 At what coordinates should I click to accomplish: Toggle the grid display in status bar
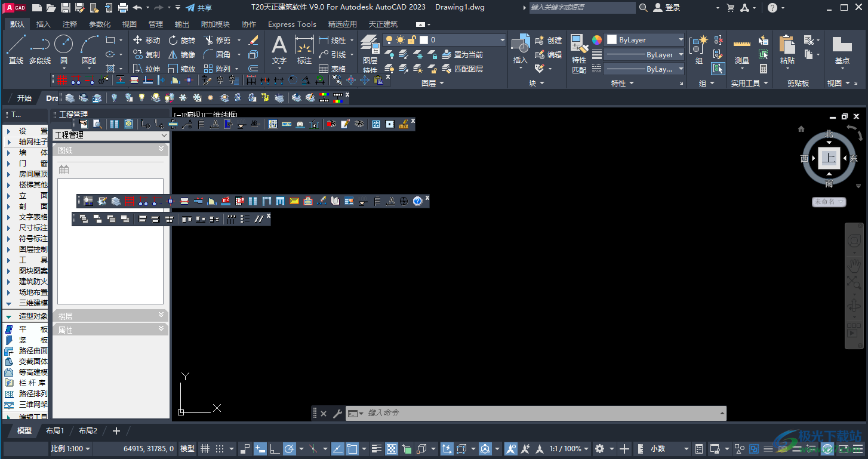point(205,449)
